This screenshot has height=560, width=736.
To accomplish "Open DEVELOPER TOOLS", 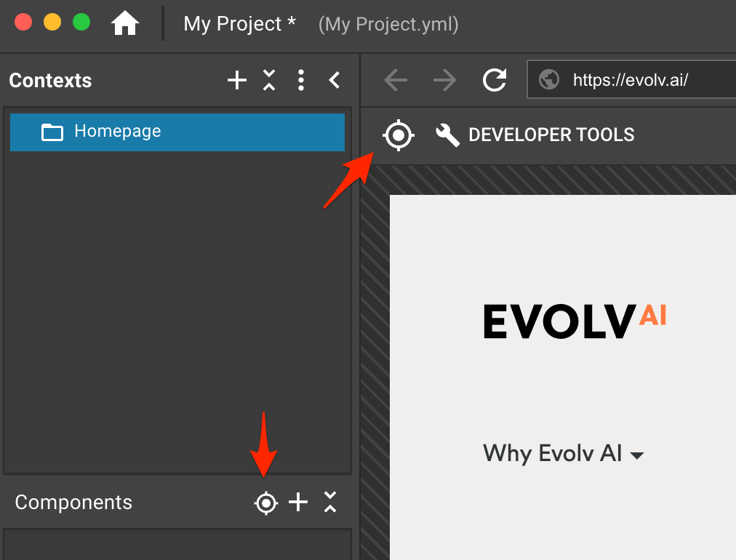I will (551, 135).
